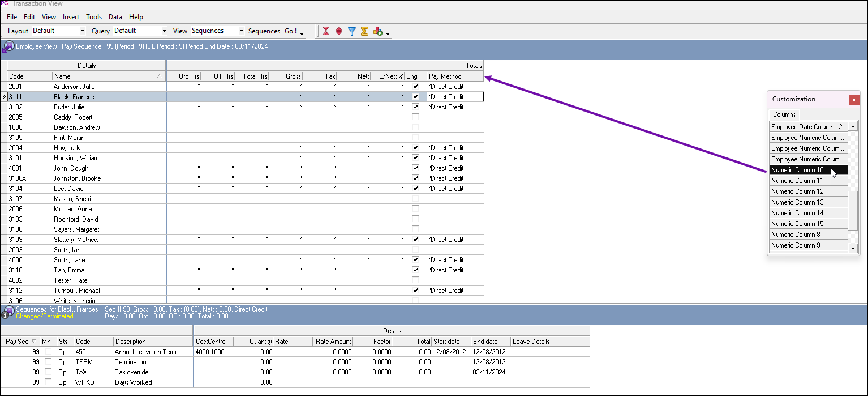Open the Help menu
The width and height of the screenshot is (868, 396).
click(136, 17)
